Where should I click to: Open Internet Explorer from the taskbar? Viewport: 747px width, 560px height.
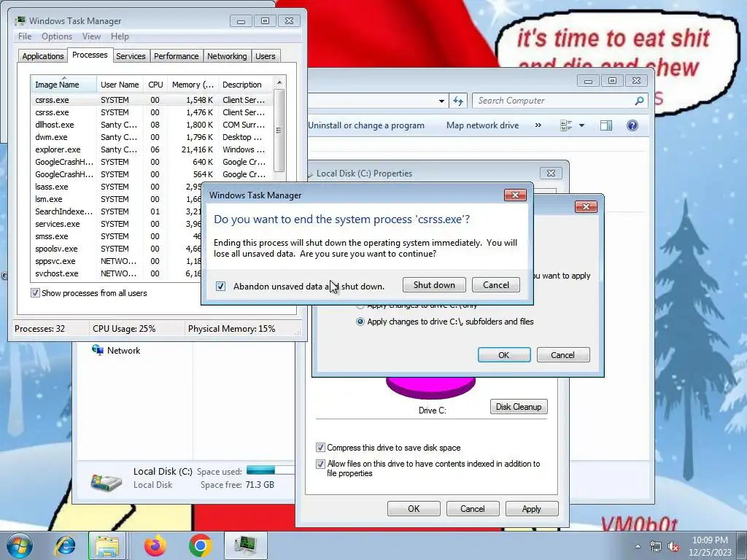point(65,545)
